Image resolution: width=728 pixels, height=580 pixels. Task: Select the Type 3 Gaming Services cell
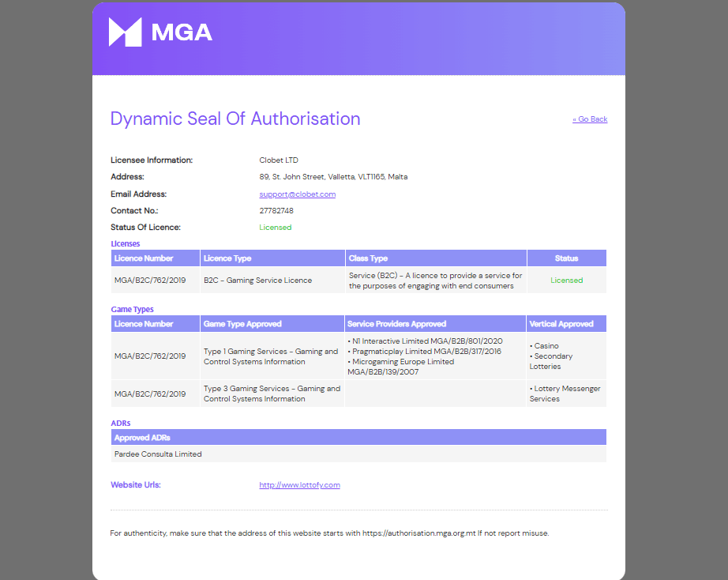272,394
